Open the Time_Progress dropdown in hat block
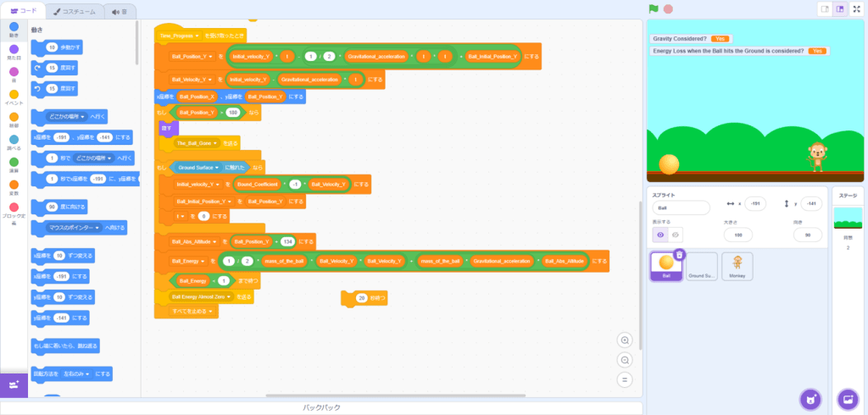868x415 pixels. [197, 36]
